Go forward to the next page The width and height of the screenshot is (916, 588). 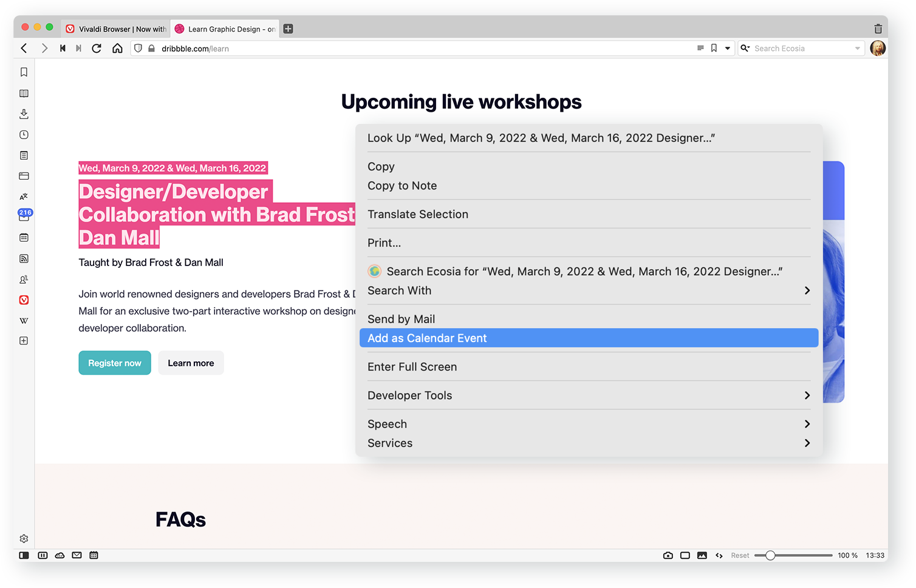coord(44,49)
